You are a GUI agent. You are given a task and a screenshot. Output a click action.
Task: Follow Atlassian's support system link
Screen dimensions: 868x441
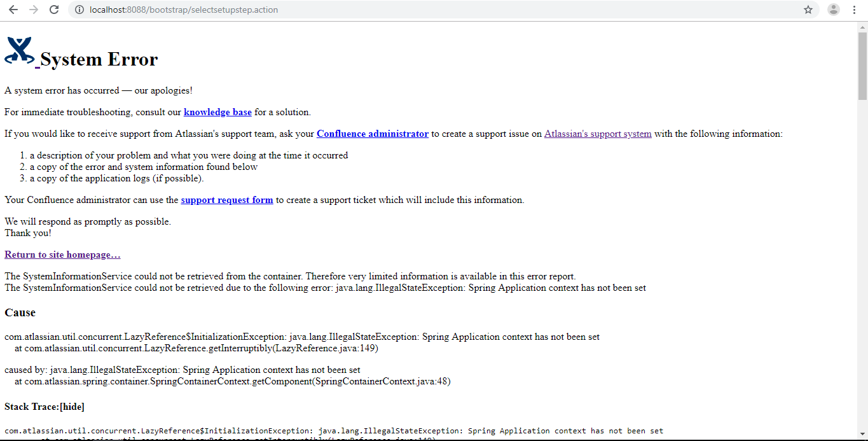point(598,134)
